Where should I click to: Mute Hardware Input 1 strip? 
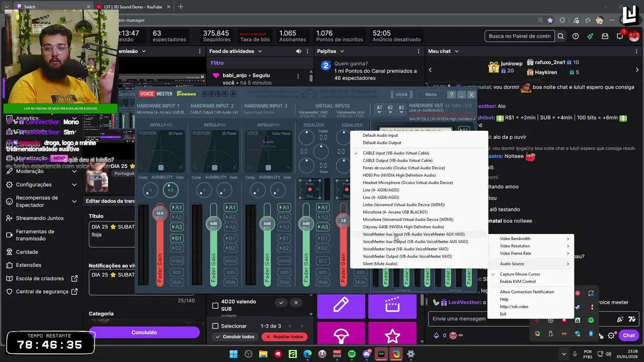177,282
